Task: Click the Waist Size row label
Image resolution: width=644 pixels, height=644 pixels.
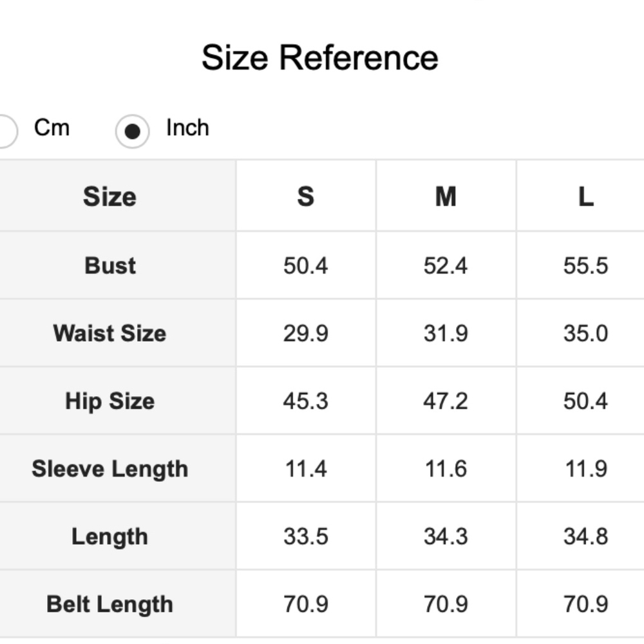Action: 110,334
